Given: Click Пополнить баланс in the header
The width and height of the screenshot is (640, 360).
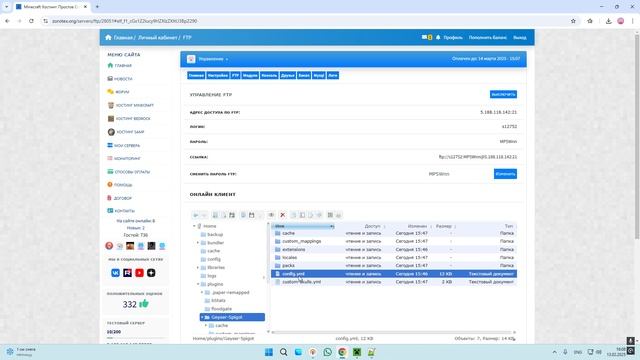Looking at the screenshot, I should [x=488, y=38].
